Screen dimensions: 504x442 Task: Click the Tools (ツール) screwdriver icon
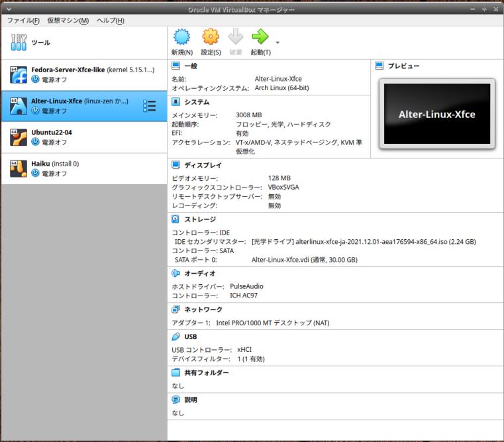[19, 42]
